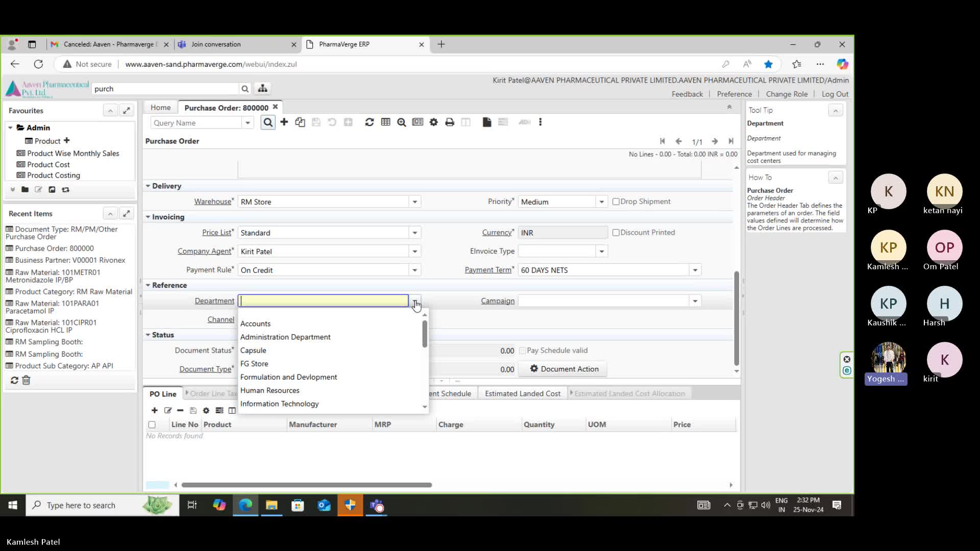Click the Change Role link
Image resolution: width=980 pixels, height=551 pixels.
click(787, 94)
